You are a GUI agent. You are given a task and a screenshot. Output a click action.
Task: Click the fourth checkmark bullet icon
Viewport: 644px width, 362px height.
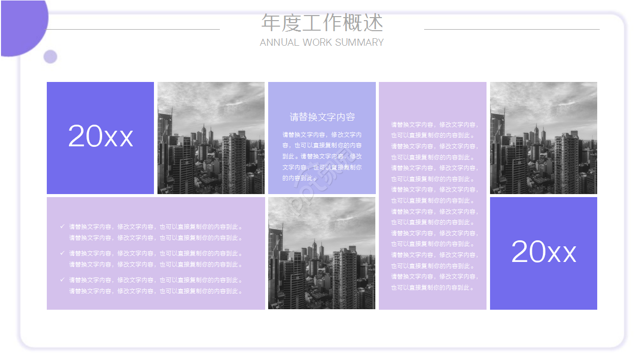tap(62, 279)
